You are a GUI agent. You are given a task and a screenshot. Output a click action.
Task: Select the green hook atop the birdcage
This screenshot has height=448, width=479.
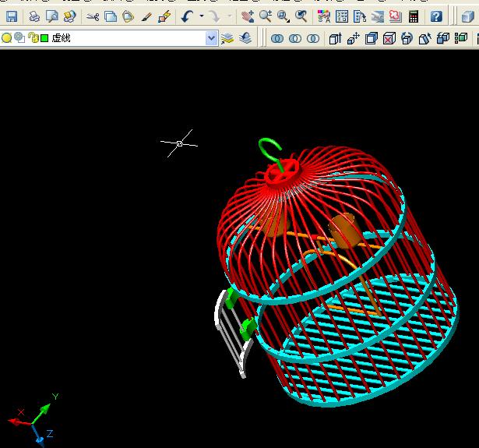[270, 154]
